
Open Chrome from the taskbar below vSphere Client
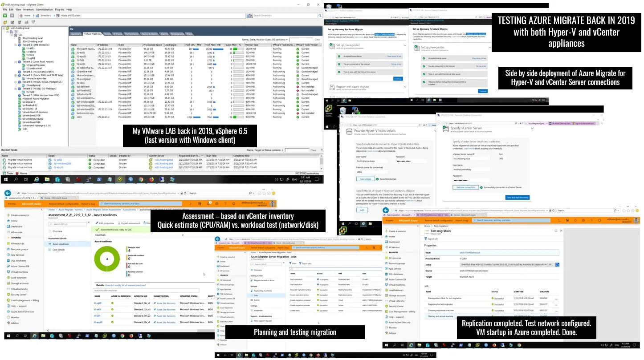pos(141,179)
